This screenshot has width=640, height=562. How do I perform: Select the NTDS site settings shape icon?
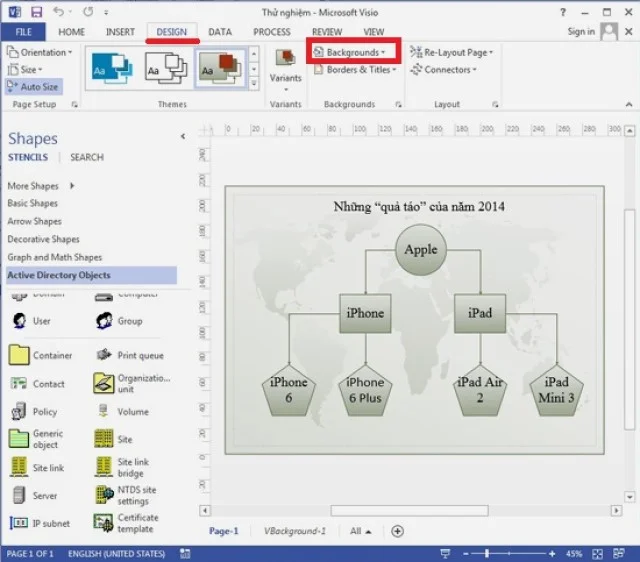(x=104, y=495)
